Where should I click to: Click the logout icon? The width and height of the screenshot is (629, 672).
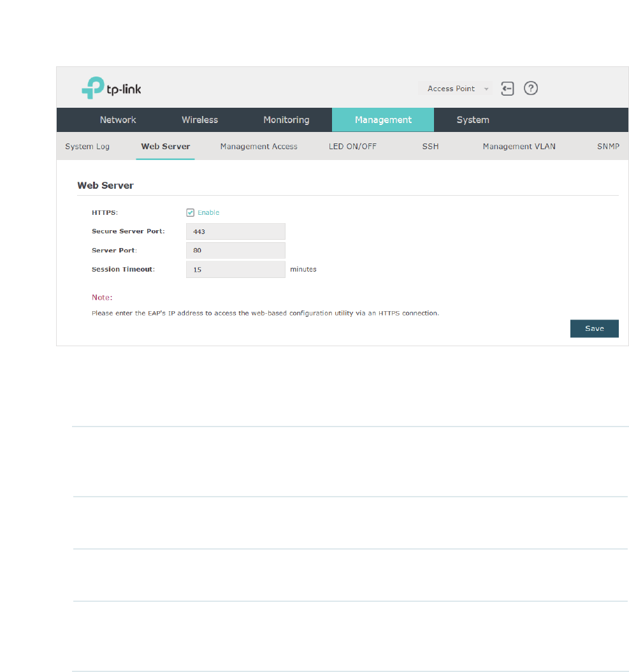[x=507, y=89]
